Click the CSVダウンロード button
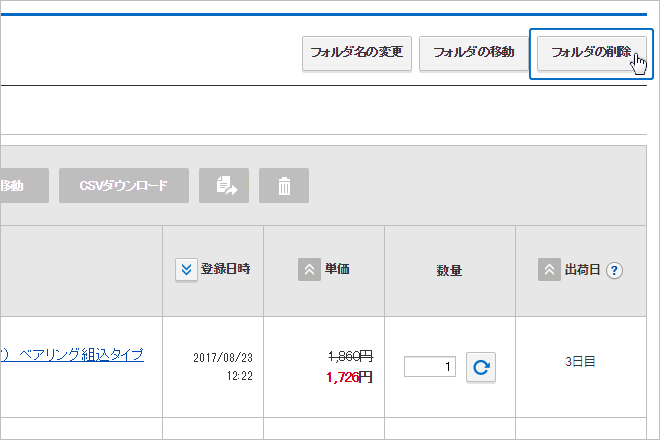 (124, 186)
